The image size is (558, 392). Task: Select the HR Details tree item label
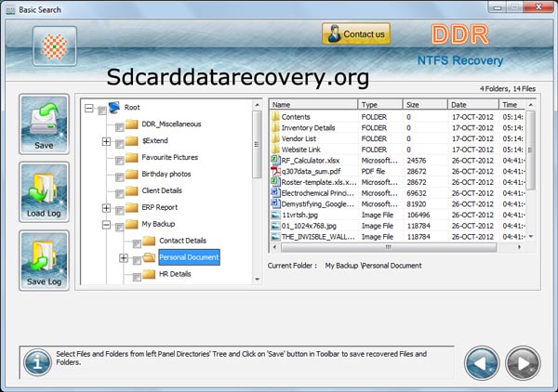point(175,274)
